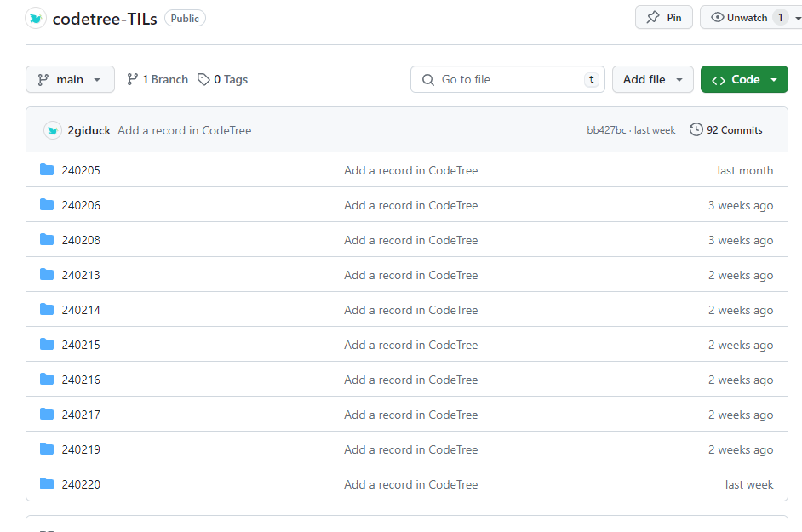Image resolution: width=802 pixels, height=532 pixels.
Task: Click the code brackets icon on Code button
Action: [x=718, y=80]
